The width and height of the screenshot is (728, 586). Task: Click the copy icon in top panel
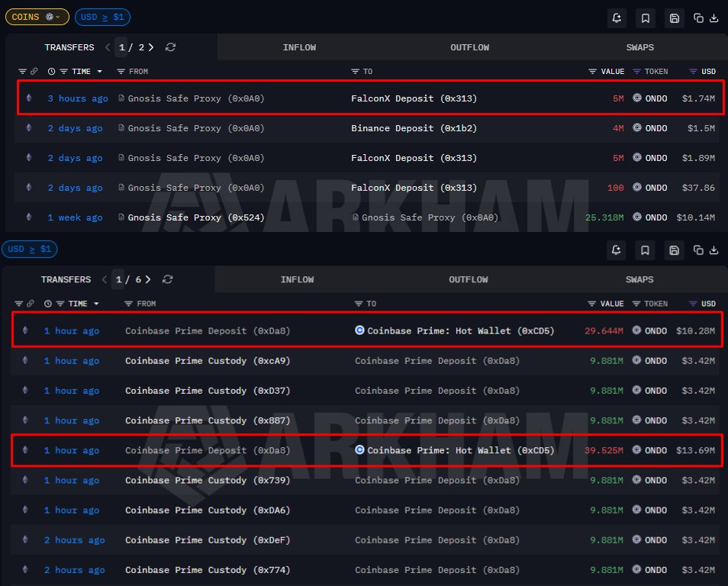click(x=698, y=18)
